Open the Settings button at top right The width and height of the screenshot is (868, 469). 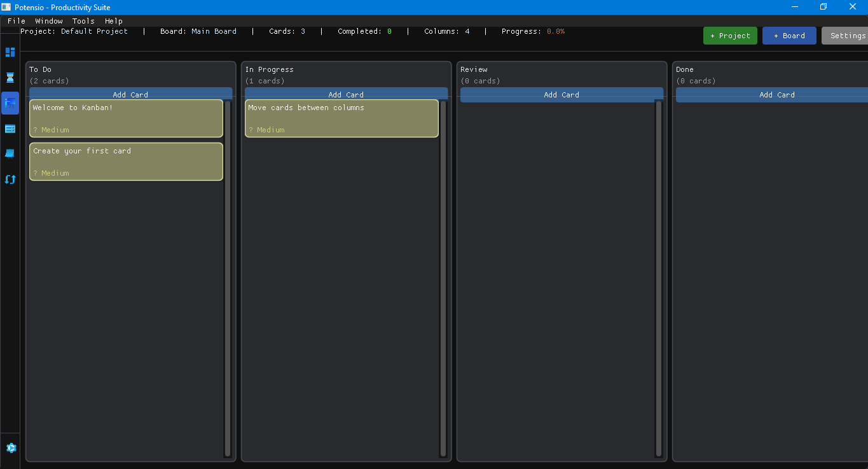tap(845, 36)
